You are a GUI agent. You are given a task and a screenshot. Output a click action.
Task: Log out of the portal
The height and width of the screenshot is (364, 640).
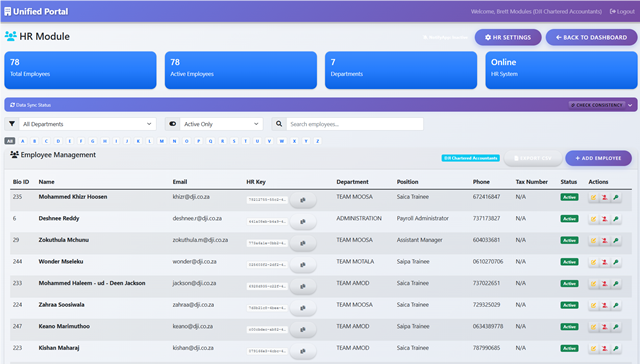pos(622,11)
